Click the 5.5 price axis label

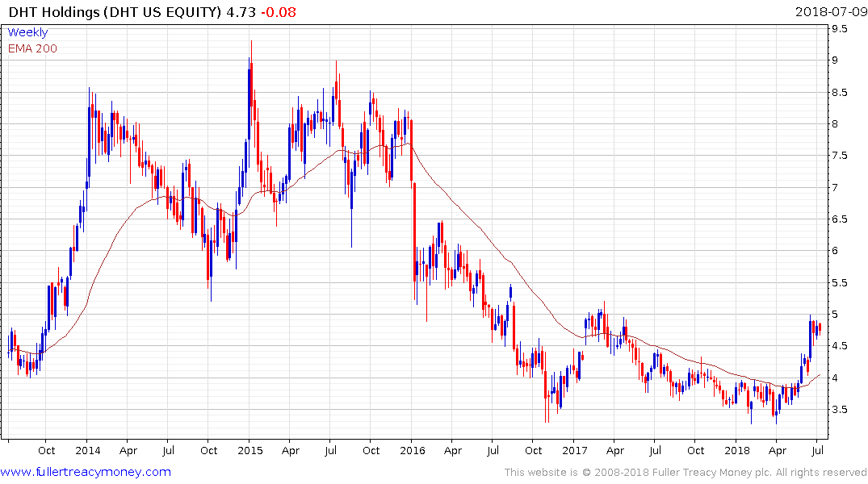click(x=839, y=282)
